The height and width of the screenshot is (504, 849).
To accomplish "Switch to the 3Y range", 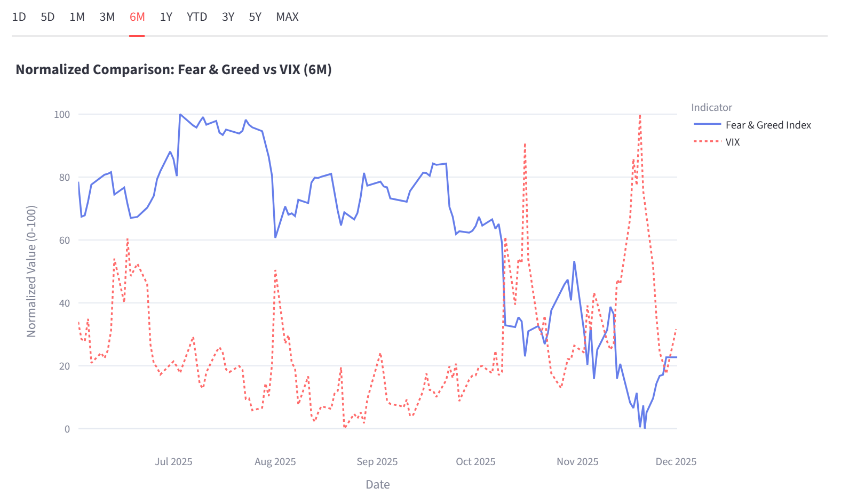I will (228, 17).
